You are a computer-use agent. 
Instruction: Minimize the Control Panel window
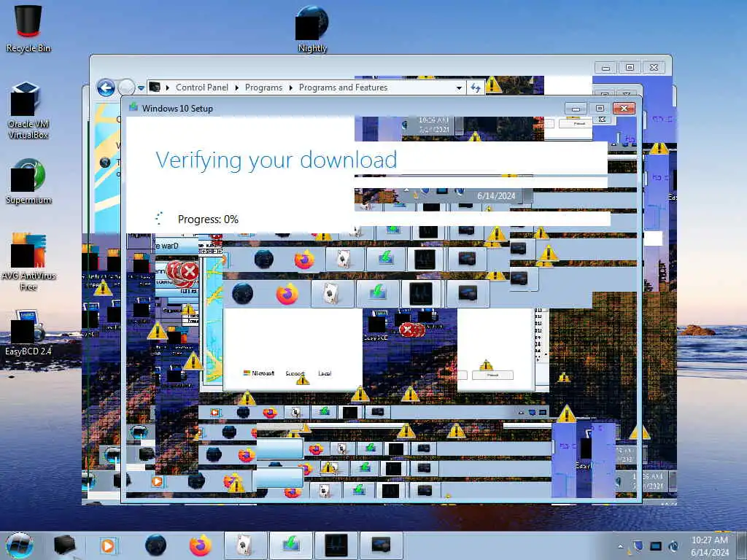click(605, 68)
